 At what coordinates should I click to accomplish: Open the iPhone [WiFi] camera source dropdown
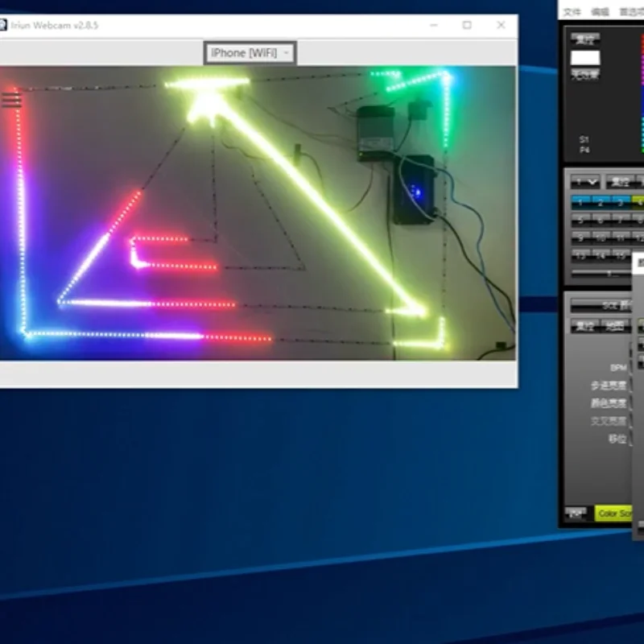250,53
